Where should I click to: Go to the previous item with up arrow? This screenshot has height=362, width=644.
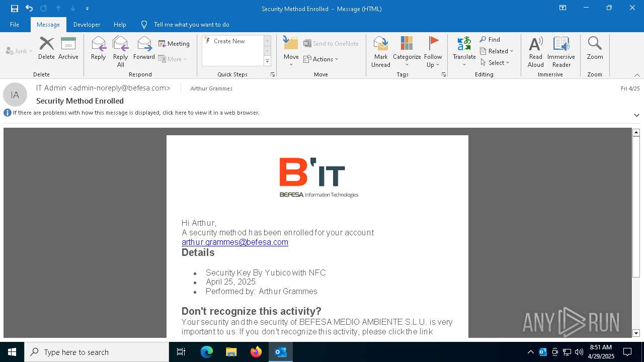pyautogui.click(x=58, y=9)
